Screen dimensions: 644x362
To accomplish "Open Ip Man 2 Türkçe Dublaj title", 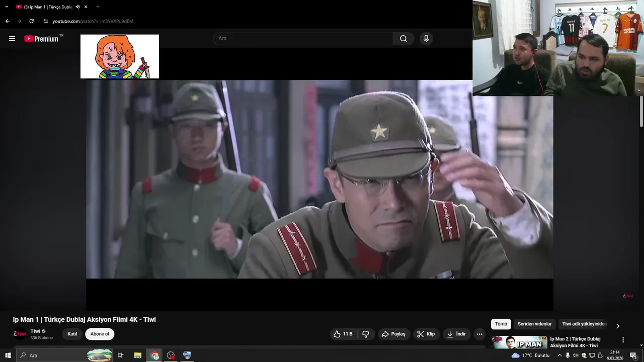I will click(x=575, y=342).
